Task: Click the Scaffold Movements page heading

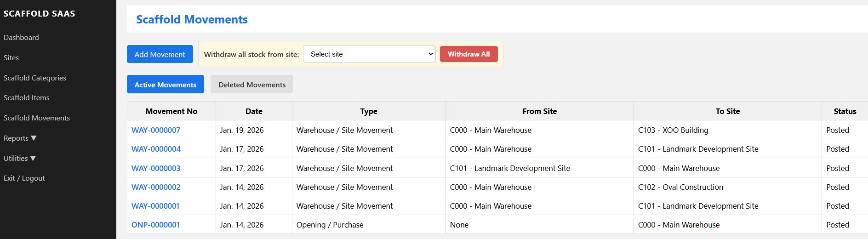Action: pos(192,19)
